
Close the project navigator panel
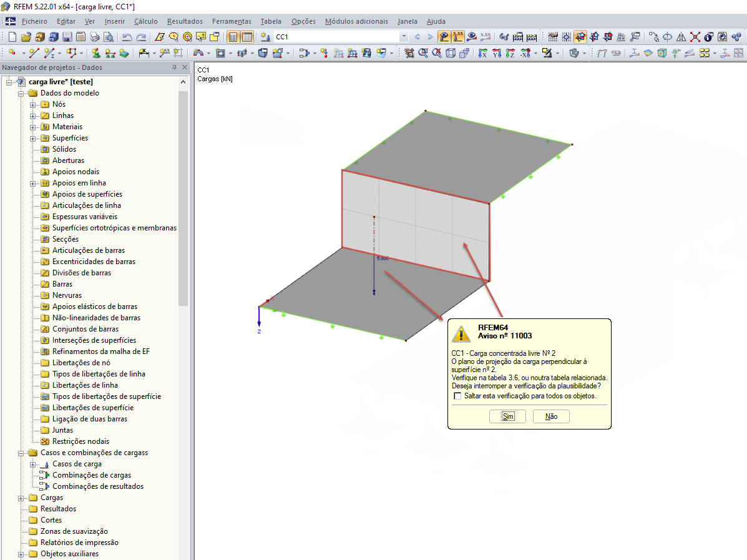[185, 67]
